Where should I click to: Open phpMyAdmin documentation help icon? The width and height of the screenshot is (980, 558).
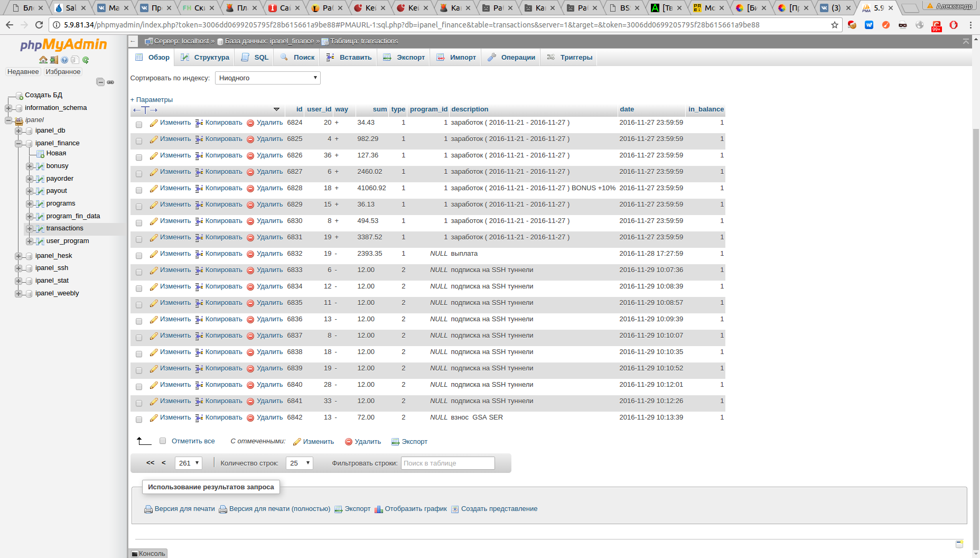click(64, 60)
